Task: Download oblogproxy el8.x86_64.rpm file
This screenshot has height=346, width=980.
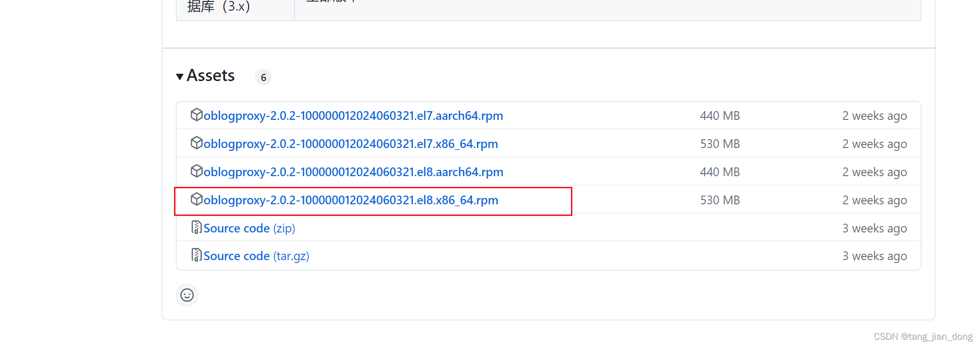Action: coord(350,200)
